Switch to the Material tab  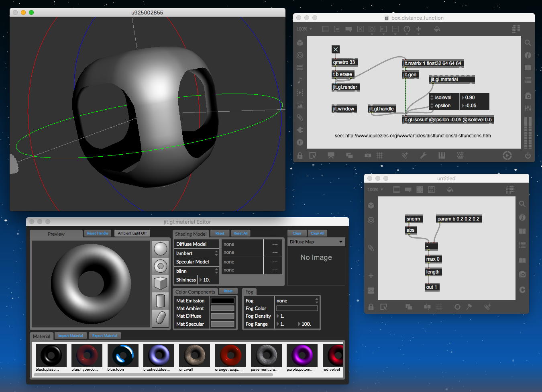[x=41, y=336]
